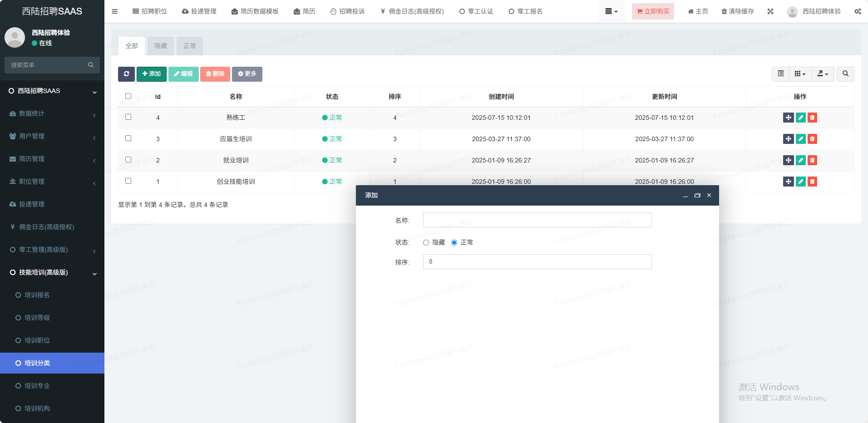Open the columns visibility dropdown

800,74
